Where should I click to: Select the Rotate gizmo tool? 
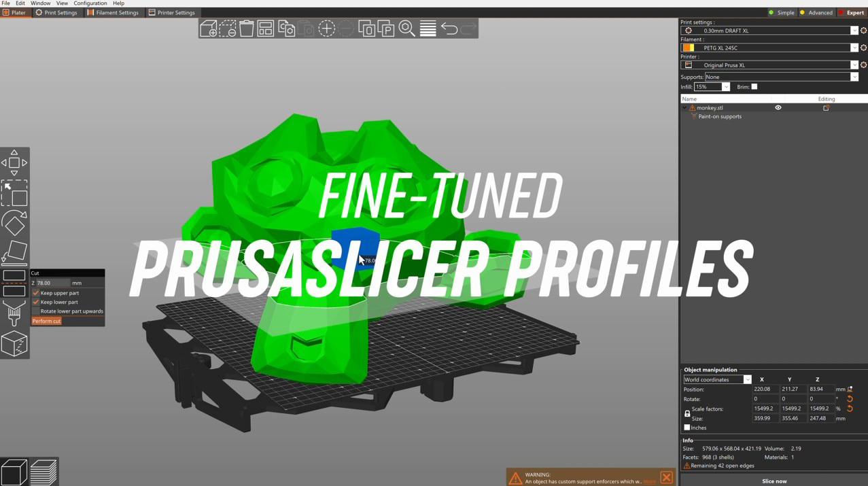pos(14,222)
